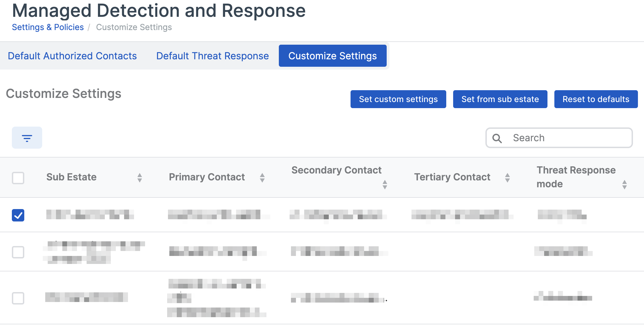Check the second row checkbox
This screenshot has height=326, width=644.
18,252
